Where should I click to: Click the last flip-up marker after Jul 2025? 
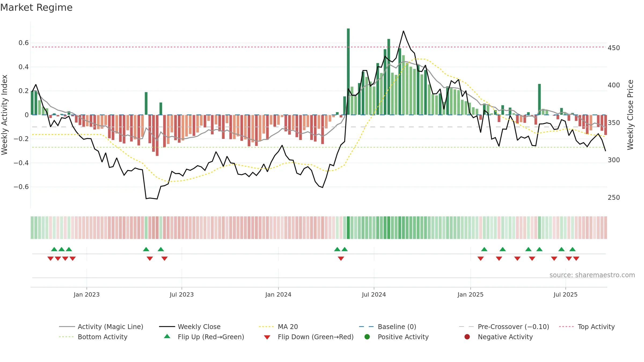click(x=572, y=249)
